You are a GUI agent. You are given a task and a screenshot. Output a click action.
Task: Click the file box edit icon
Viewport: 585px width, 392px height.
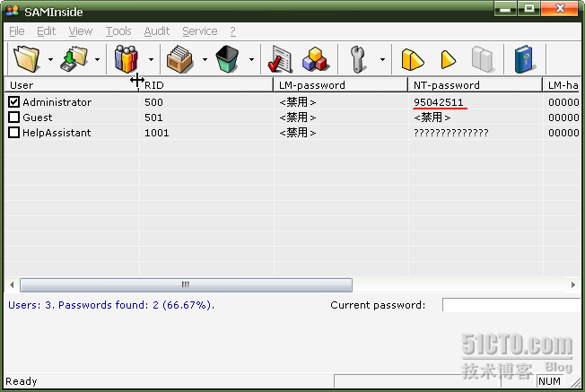coord(179,59)
